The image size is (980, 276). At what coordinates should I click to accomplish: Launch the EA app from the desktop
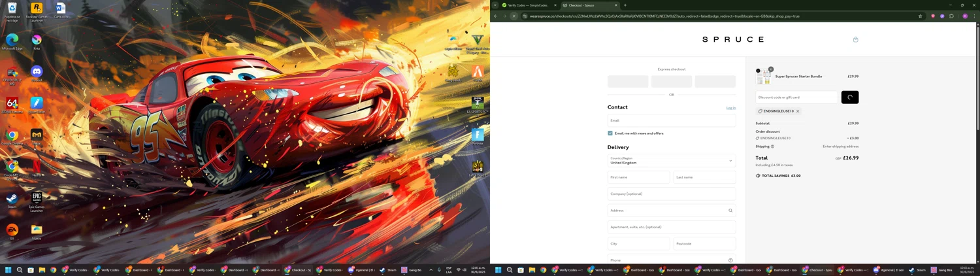(12, 231)
